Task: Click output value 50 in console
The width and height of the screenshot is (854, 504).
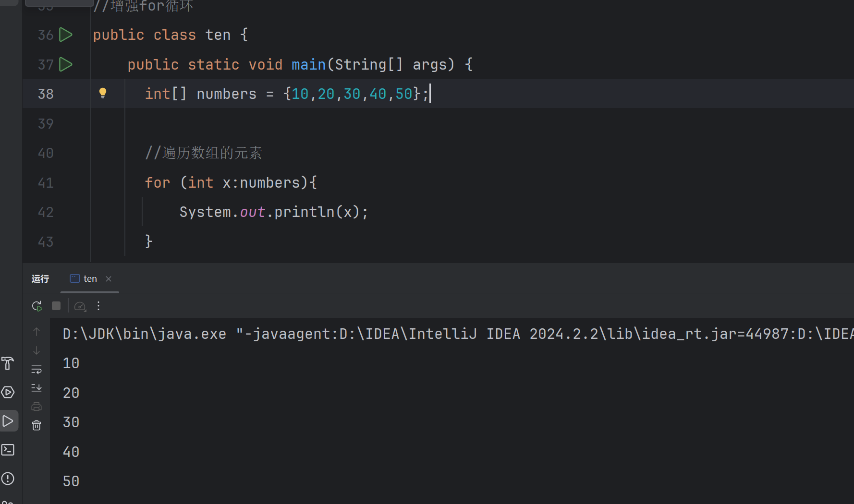Action: [71, 481]
